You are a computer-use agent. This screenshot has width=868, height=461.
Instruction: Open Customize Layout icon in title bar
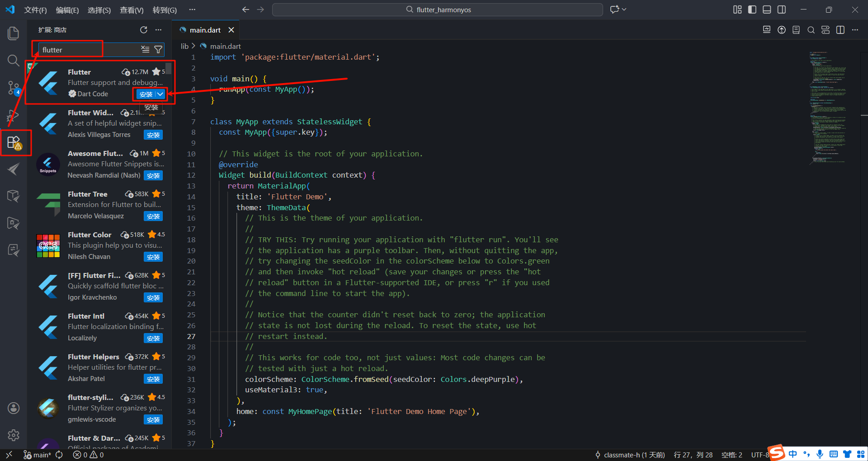[737, 9]
